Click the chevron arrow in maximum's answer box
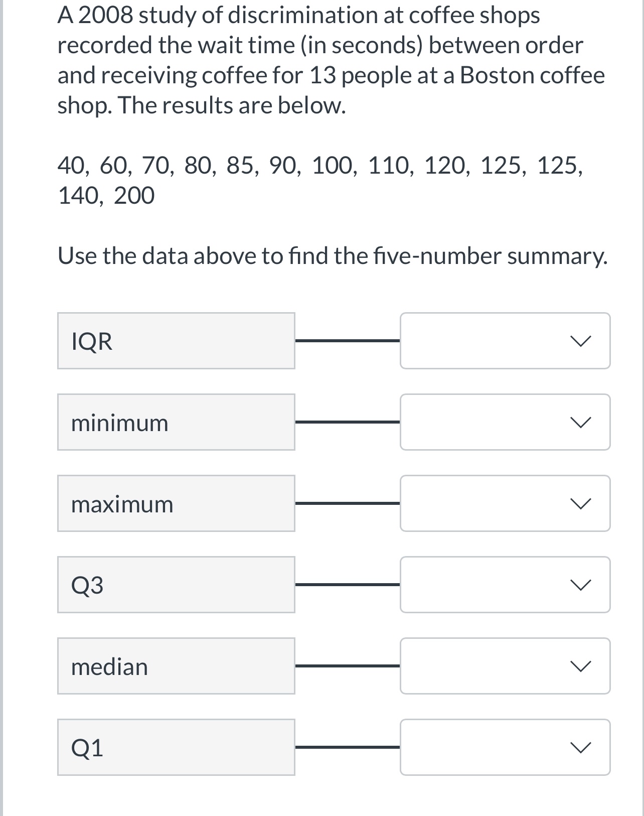Screen dimensions: 644x816 click(580, 504)
